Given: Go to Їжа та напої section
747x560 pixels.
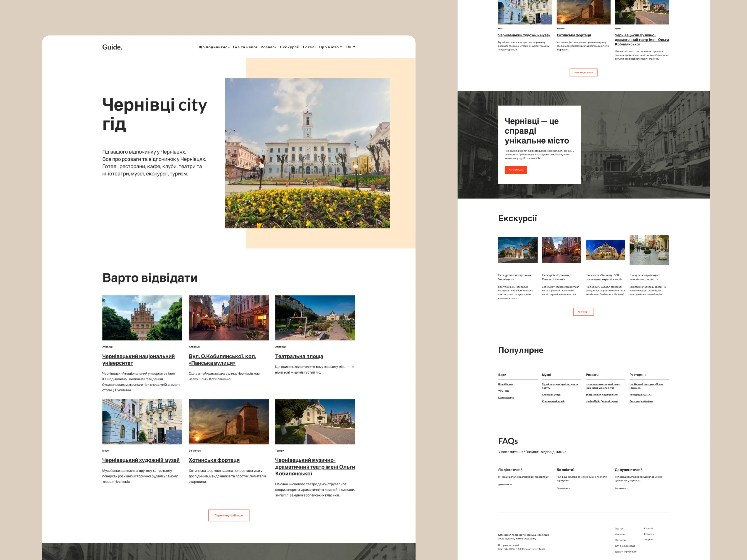Looking at the screenshot, I should pyautogui.click(x=245, y=47).
